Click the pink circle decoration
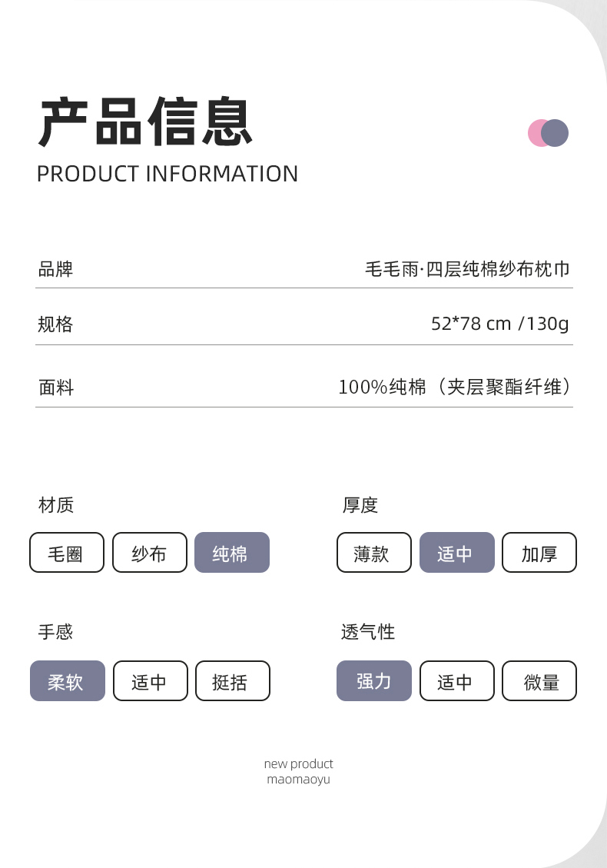This screenshot has height=868, width=607. pyautogui.click(x=536, y=133)
